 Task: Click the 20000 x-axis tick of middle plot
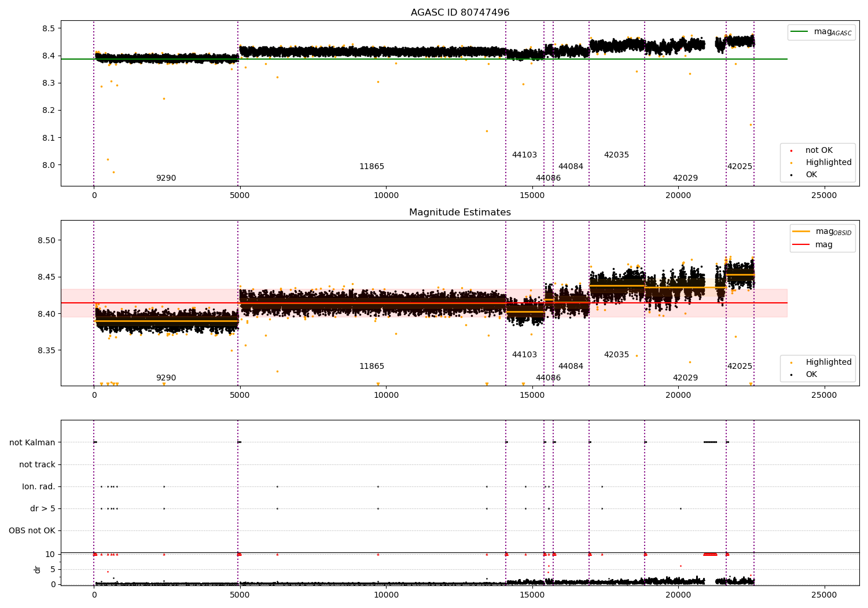(678, 395)
